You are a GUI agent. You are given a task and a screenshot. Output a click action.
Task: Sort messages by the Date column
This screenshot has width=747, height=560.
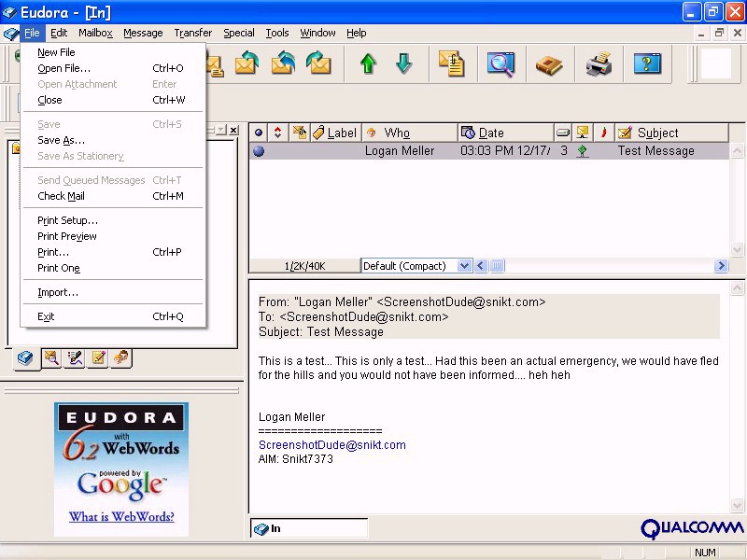pos(506,133)
